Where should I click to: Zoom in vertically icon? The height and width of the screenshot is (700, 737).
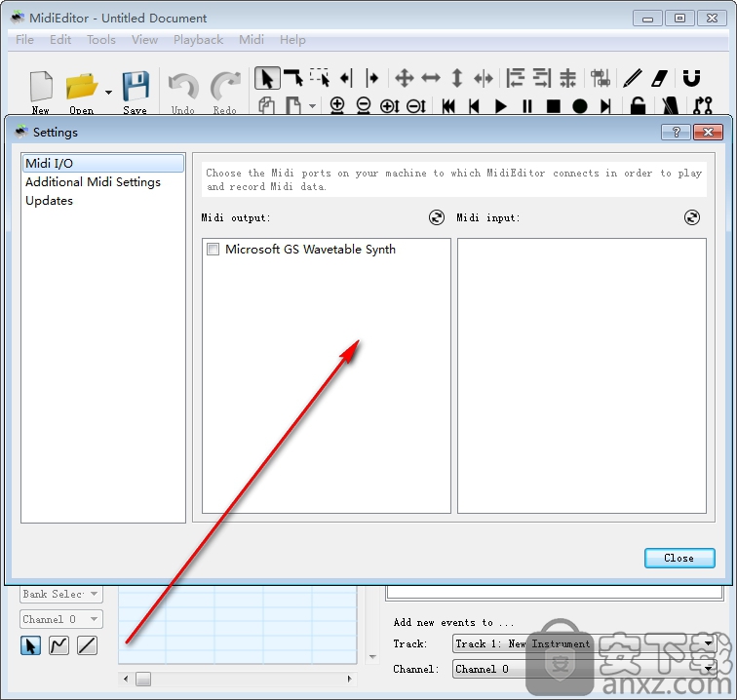[x=390, y=106]
